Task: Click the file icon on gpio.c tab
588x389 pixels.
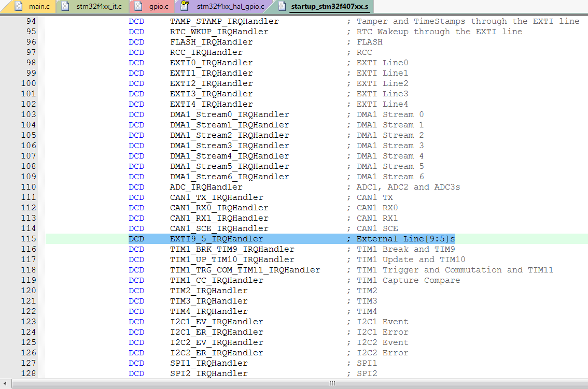Action: coord(138,6)
